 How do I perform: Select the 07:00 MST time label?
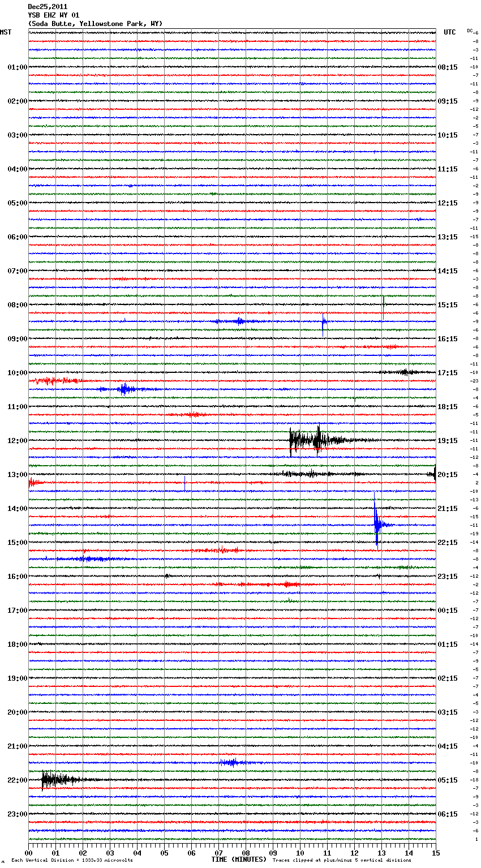(x=18, y=271)
